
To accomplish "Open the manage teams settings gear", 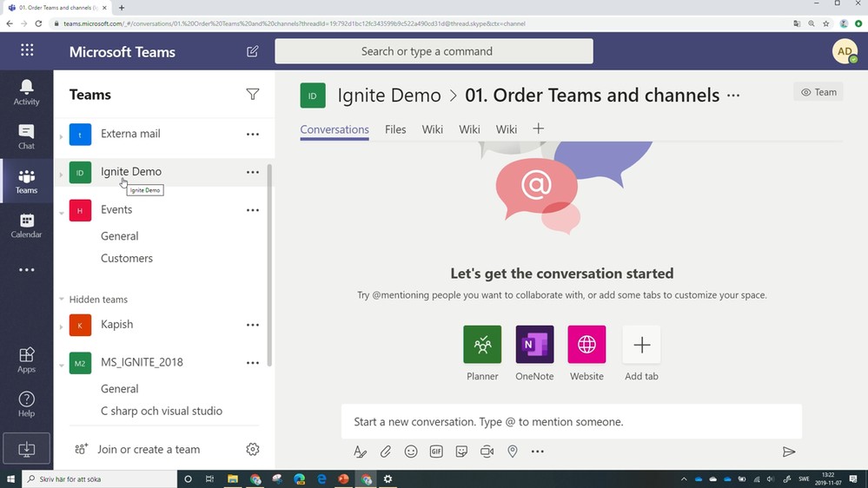I will 253,449.
